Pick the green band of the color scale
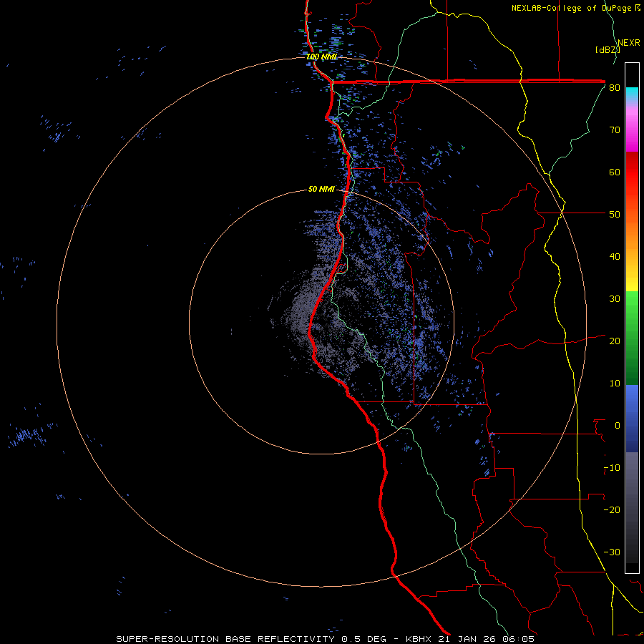 (632, 338)
